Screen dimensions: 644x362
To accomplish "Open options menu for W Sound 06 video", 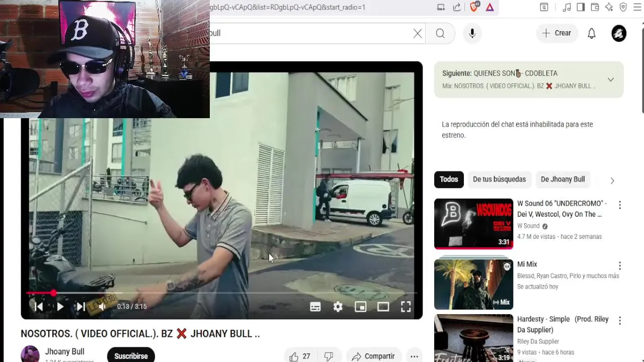I will [x=620, y=205].
